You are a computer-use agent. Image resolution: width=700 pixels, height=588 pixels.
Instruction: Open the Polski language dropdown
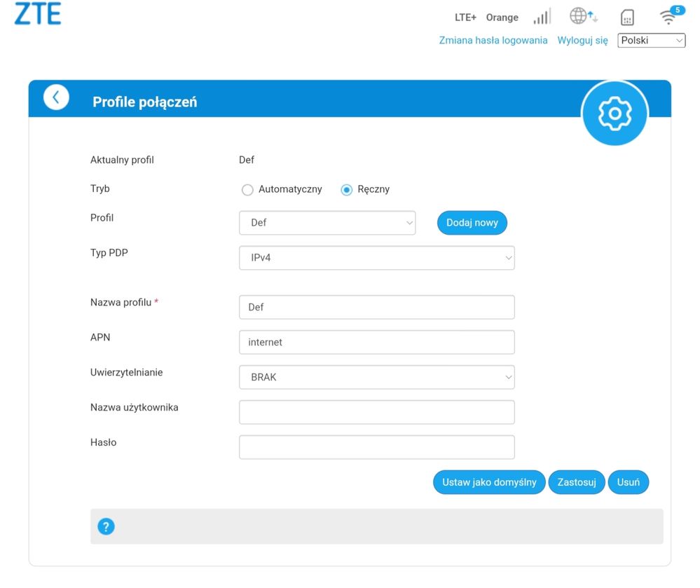[x=651, y=41]
